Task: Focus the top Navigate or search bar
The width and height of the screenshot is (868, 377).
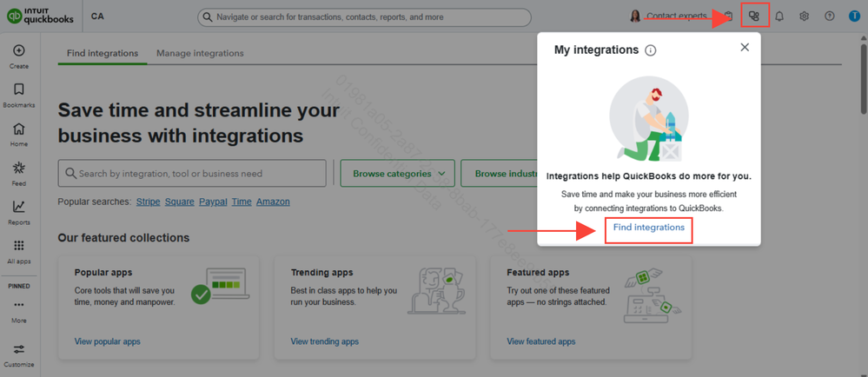Action: [x=364, y=17]
